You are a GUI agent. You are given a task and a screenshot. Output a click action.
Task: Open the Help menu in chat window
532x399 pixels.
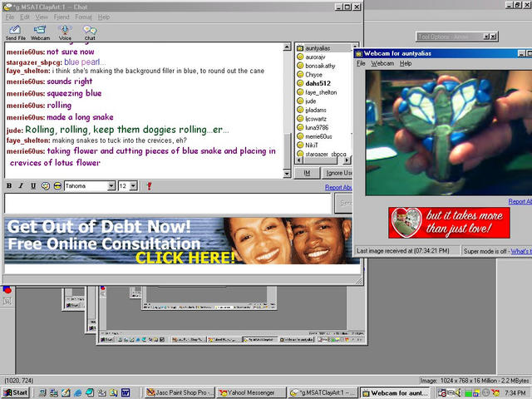point(103,17)
